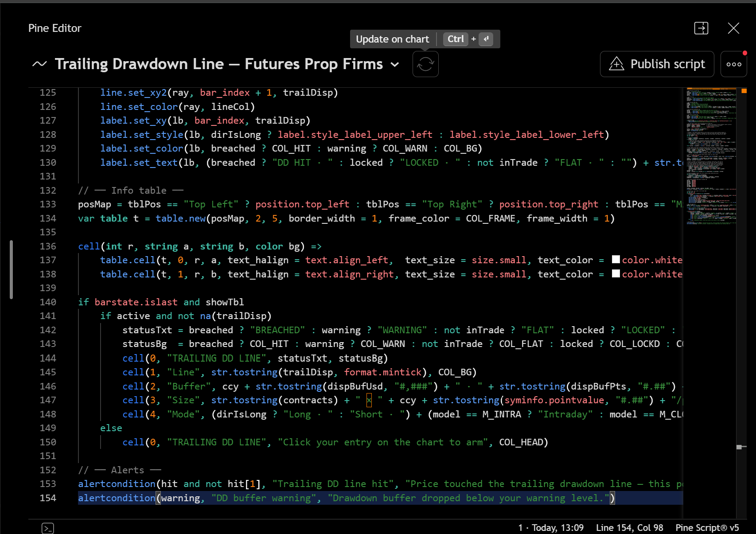Click the Ctrl key hint in tooltip
This screenshot has width=756, height=534.
pos(456,39)
